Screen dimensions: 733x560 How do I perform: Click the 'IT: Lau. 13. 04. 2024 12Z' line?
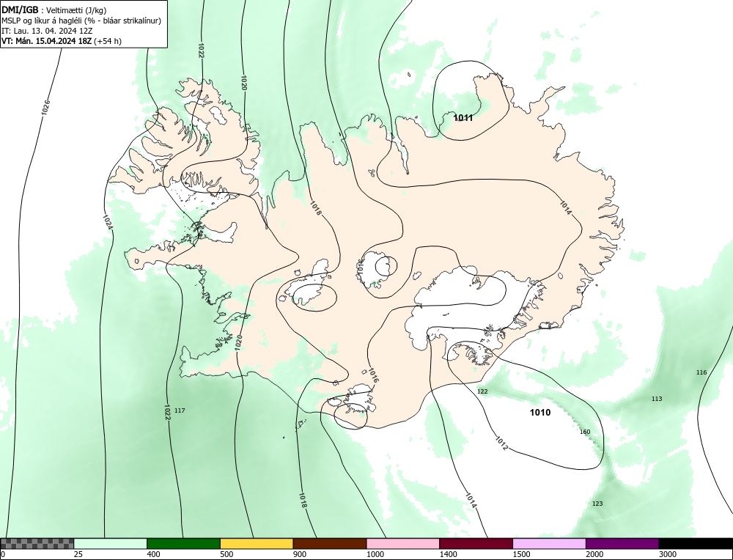(x=47, y=31)
